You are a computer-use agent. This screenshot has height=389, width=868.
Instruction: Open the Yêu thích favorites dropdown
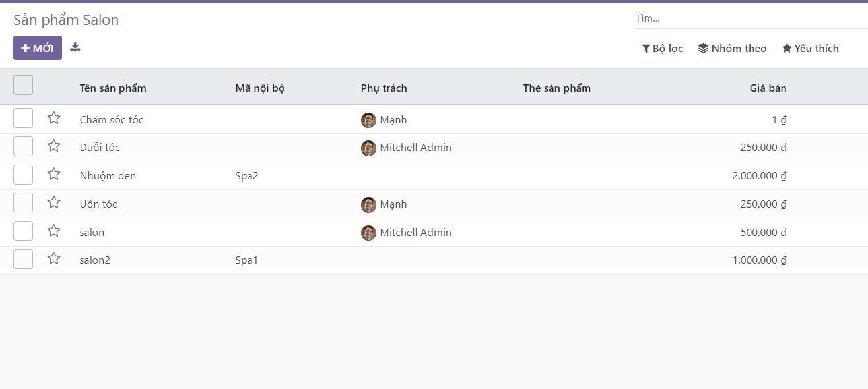(x=810, y=49)
